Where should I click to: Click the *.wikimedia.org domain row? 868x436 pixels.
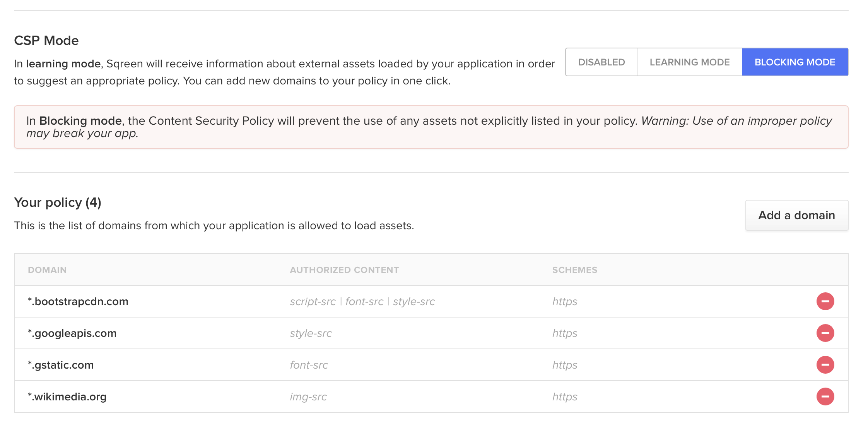[67, 397]
